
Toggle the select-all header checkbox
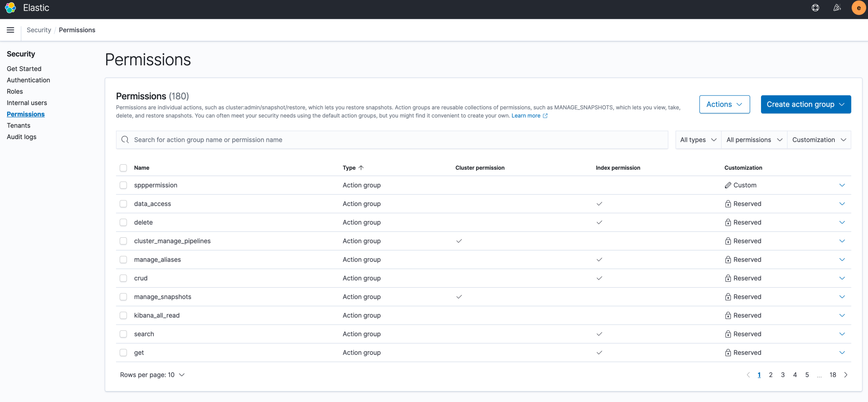[x=123, y=168]
